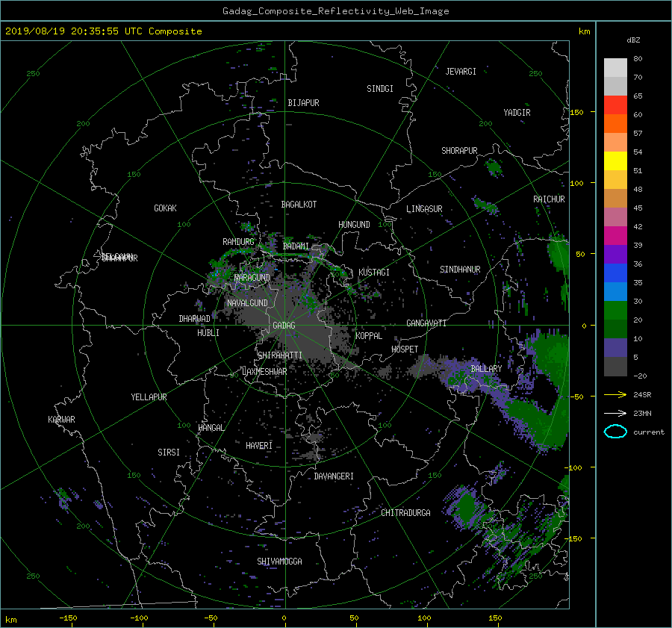672x628 pixels.
Task: Click the HUBLI city label
Action: (x=208, y=333)
